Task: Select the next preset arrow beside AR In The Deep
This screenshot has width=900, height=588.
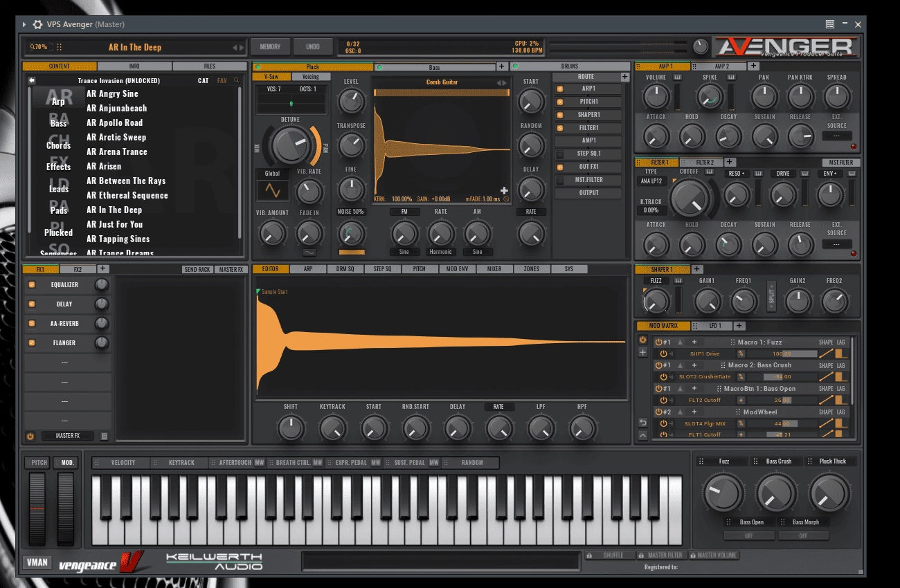Action: point(242,48)
